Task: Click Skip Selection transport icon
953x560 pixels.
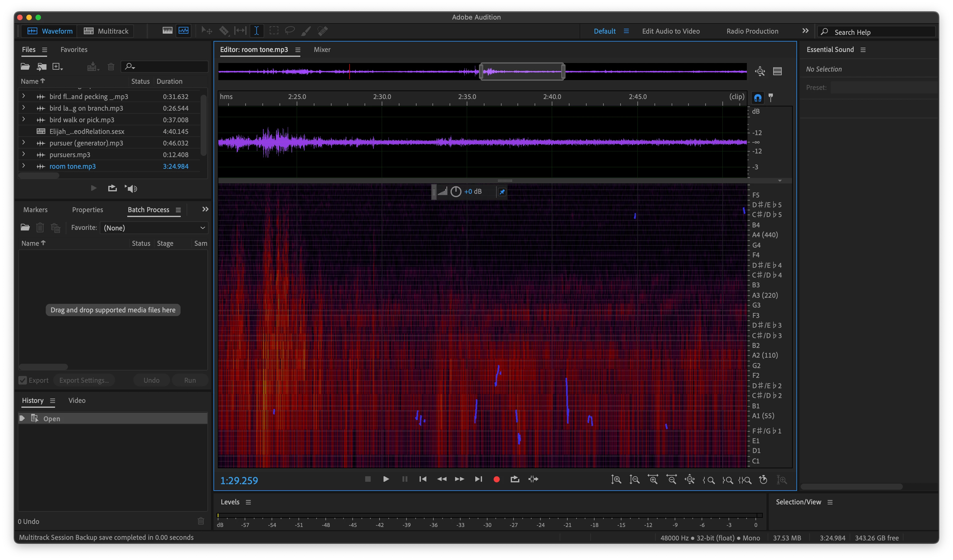Action: coord(533,479)
